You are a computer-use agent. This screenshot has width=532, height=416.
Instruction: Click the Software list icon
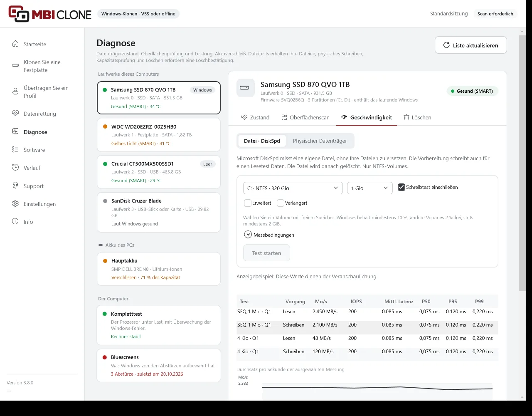15,150
